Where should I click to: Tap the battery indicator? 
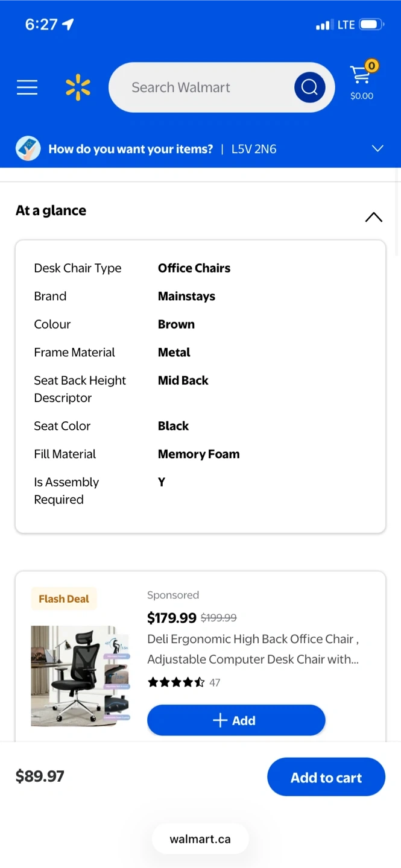(371, 25)
